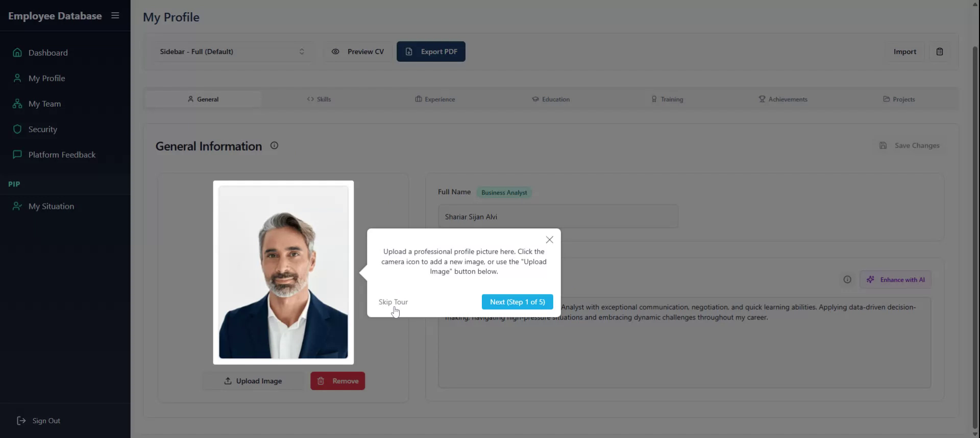Click the clipboard icon beside Import
980x438 pixels.
pos(940,52)
